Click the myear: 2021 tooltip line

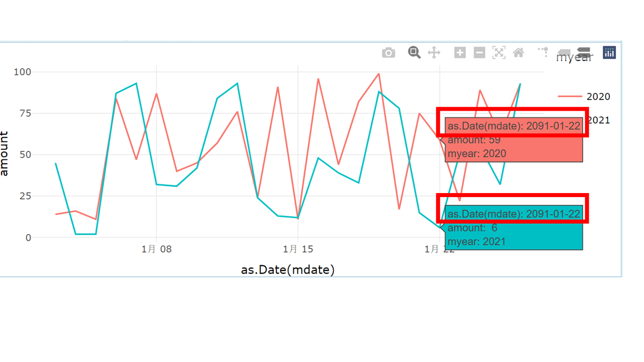[x=477, y=242]
